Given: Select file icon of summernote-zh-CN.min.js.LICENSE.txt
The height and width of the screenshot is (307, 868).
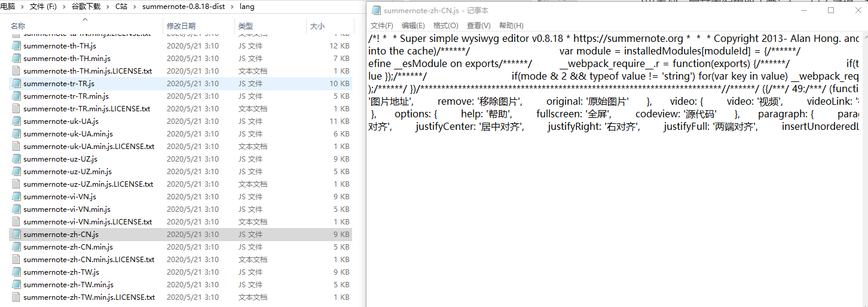Looking at the screenshot, I should point(16,260).
